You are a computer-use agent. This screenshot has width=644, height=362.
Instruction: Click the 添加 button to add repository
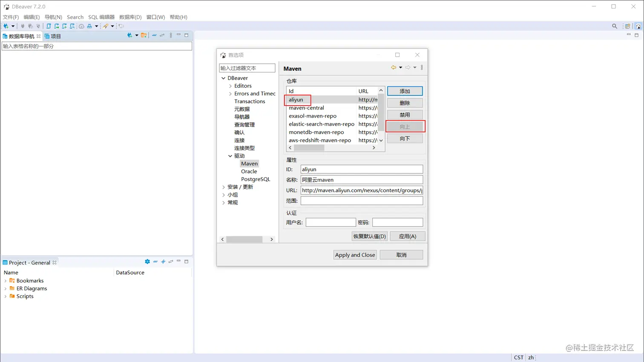(x=405, y=91)
